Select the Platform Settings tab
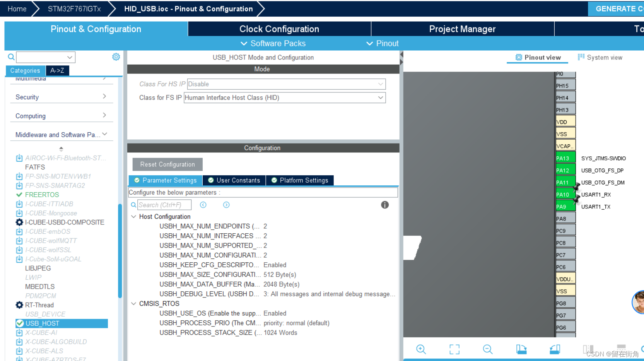 300,180
